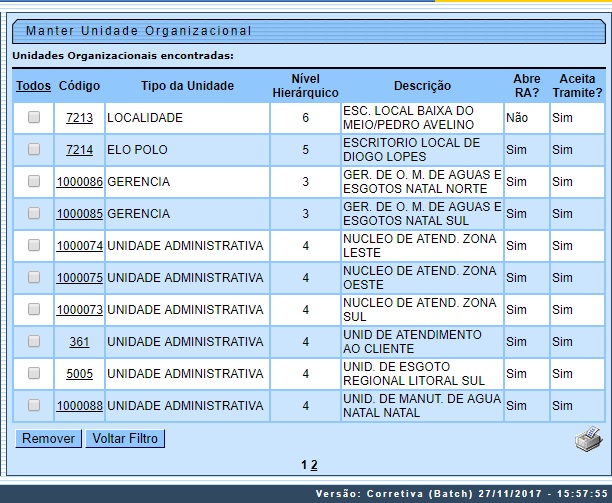
Task: Mark checkbox for NUCLEO DE ATEND. ZONA LESTE
Action: [34, 245]
